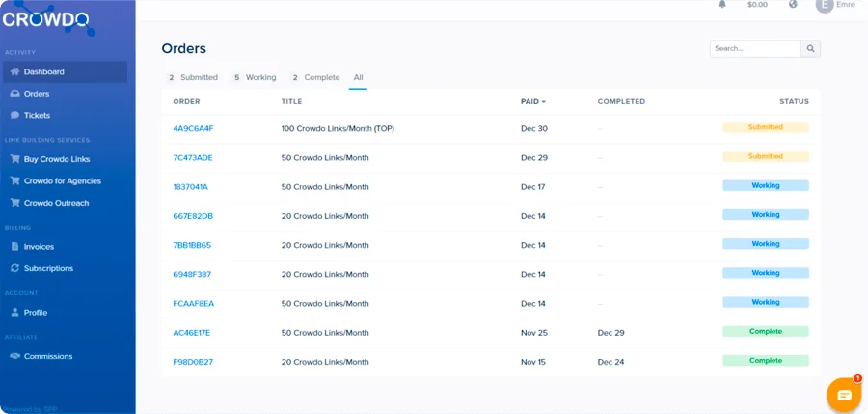Click the $0.00 account balance
Viewport: 868px width, 414px height.
[757, 5]
